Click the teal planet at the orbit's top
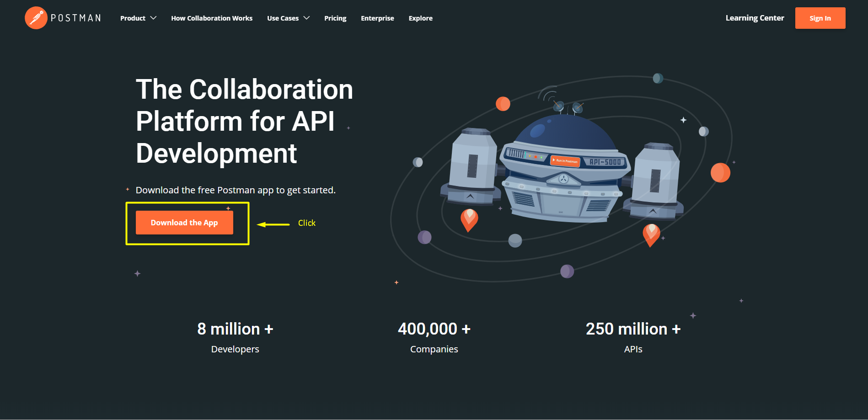 (x=658, y=78)
